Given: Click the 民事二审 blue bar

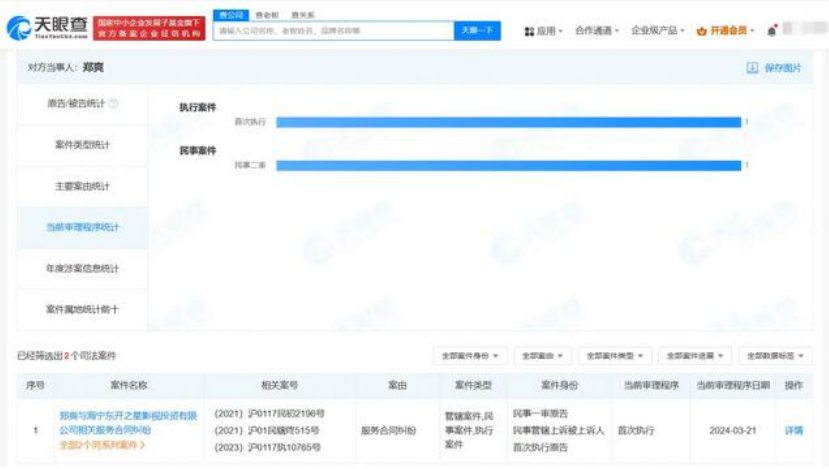Looking at the screenshot, I should click(x=509, y=165).
